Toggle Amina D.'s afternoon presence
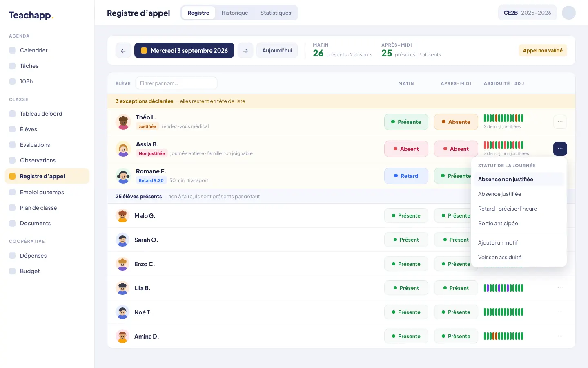 [x=456, y=336]
